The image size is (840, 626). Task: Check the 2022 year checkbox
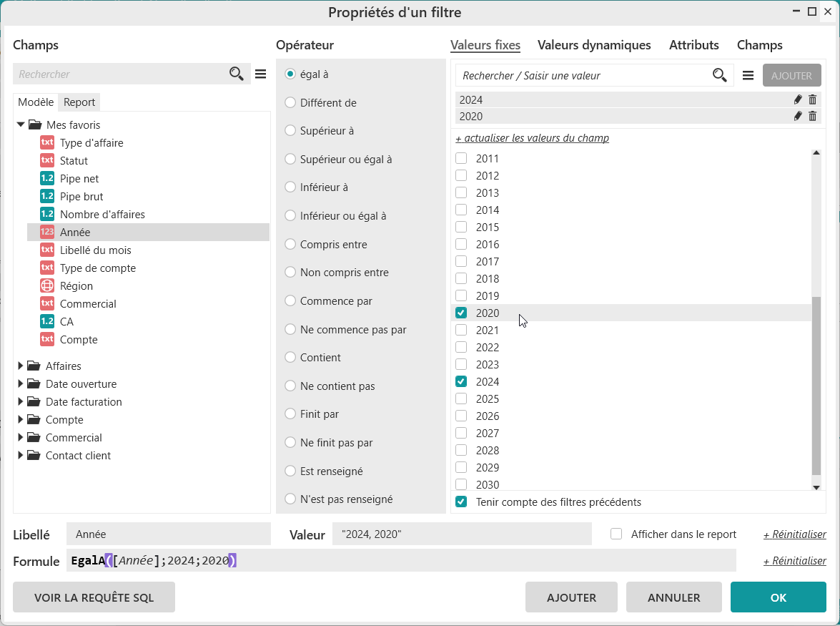tap(461, 348)
